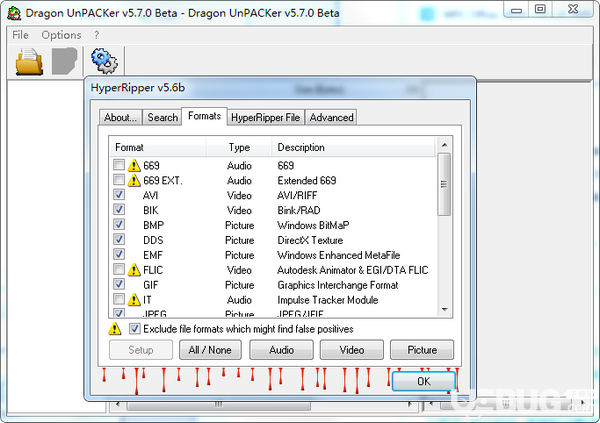Switch to the HyperRipper File tab
The image size is (600, 423).
click(x=266, y=117)
